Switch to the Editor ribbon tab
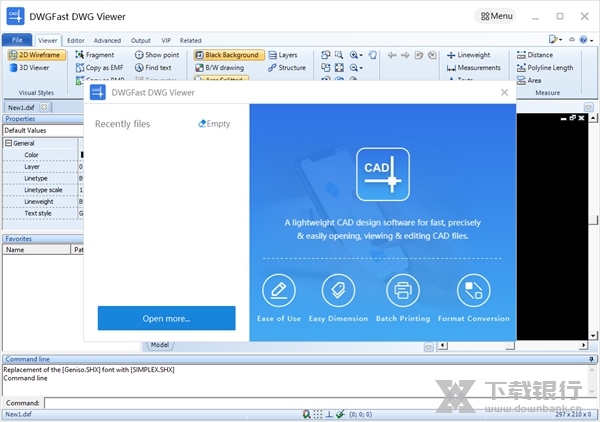 tap(75, 40)
